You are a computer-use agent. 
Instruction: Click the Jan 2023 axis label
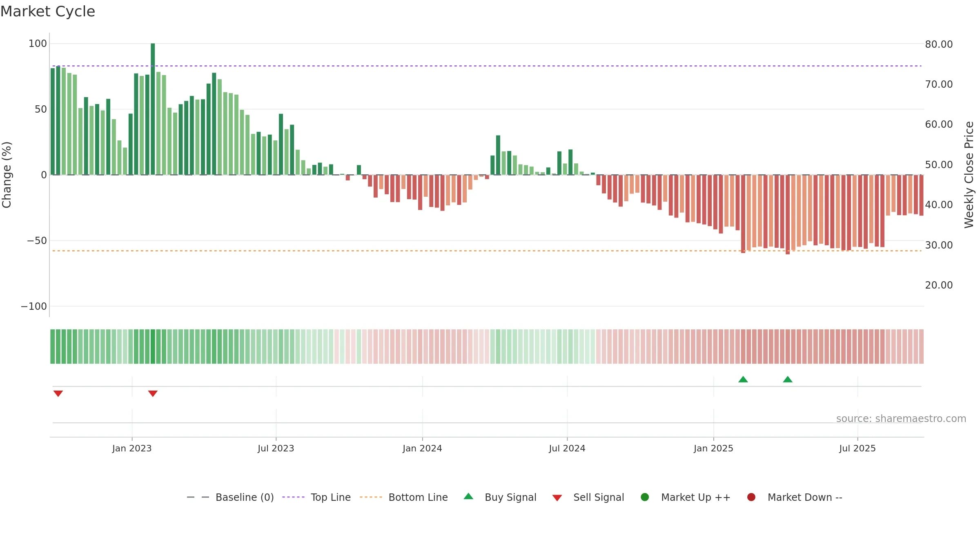(x=132, y=449)
